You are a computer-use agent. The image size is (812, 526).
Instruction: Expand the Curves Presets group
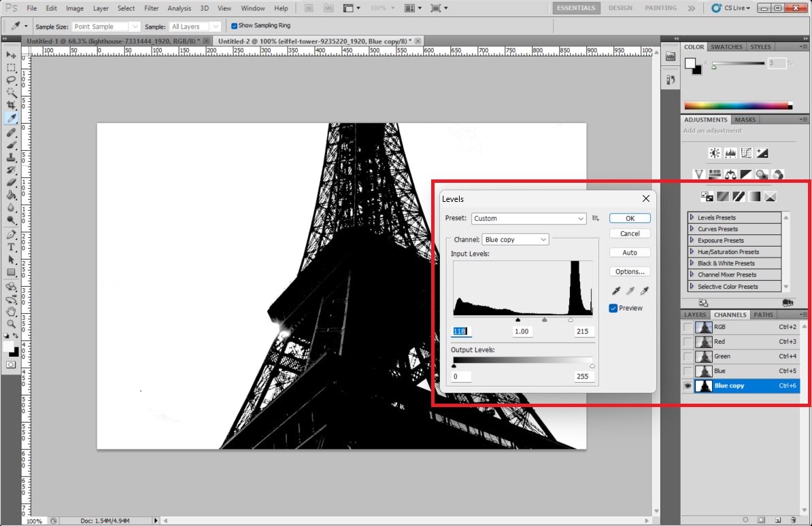coord(692,229)
